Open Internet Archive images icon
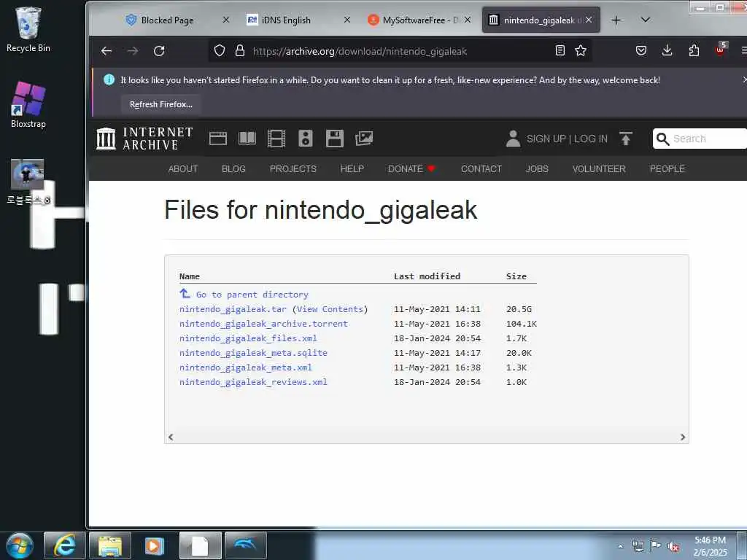 pos(364,139)
